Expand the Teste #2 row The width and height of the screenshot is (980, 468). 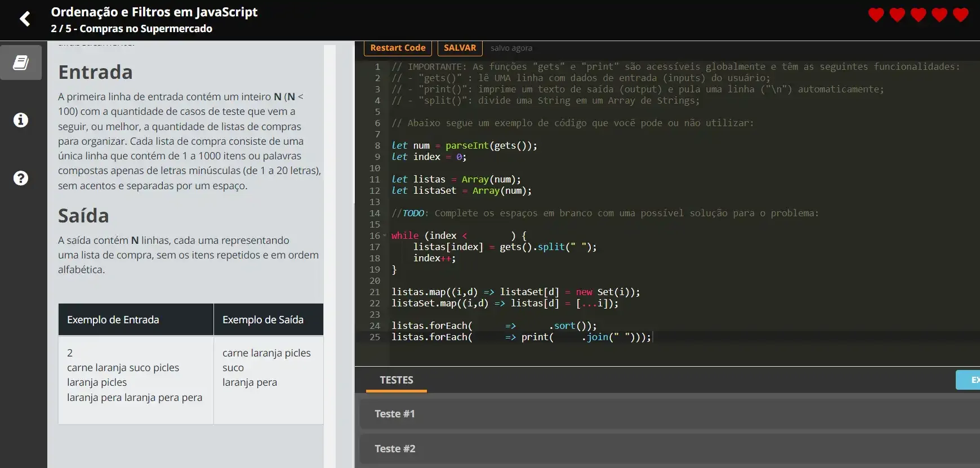670,449
